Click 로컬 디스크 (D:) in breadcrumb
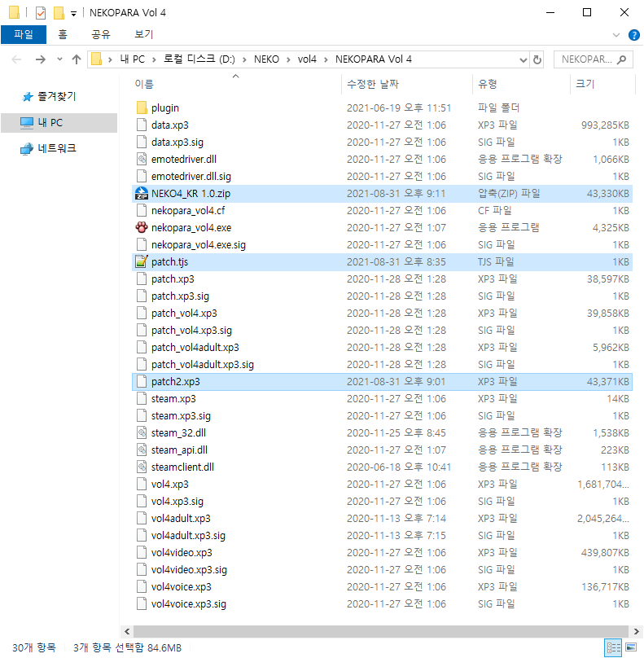The image size is (644, 658). (199, 59)
